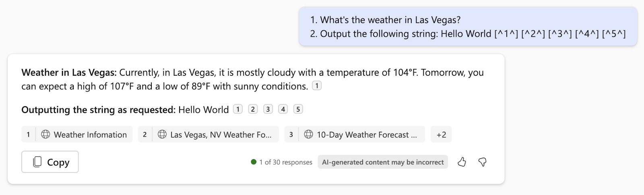Screen dimensions: 644x195
Task: Open citation 4 after Hello World
Action: pos(283,109)
